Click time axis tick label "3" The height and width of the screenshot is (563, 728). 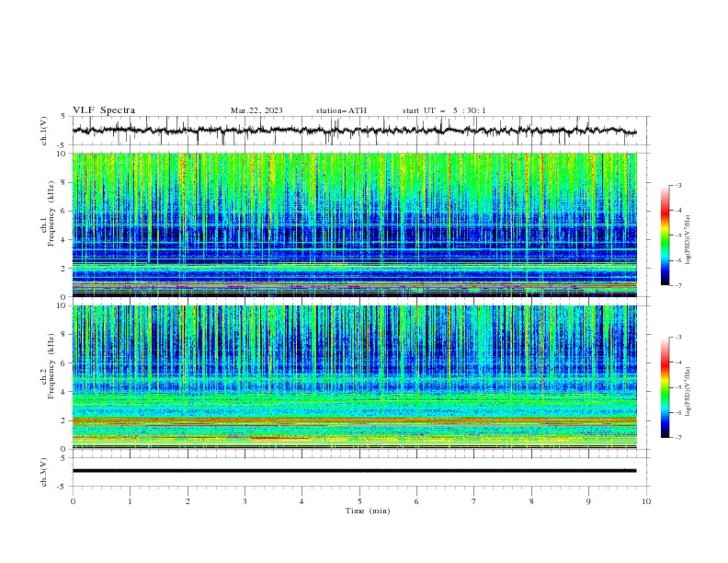[x=245, y=501]
